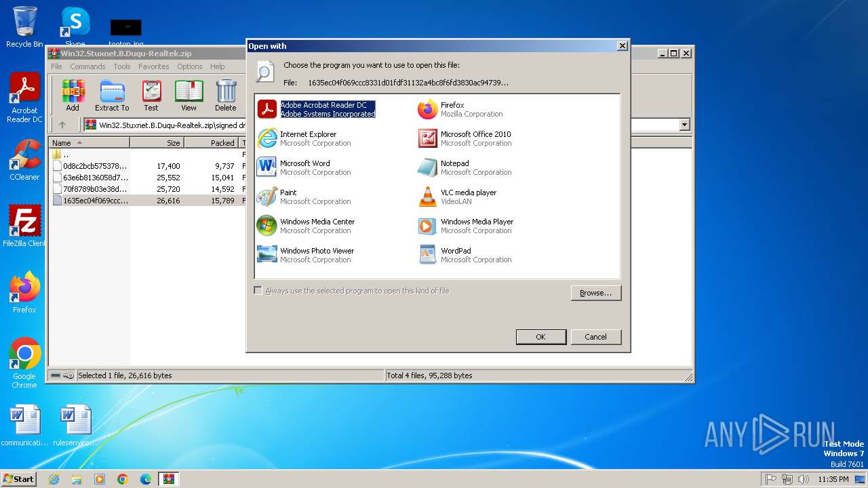The height and width of the screenshot is (488, 868).
Task: Click the Start button
Action: click(18, 479)
